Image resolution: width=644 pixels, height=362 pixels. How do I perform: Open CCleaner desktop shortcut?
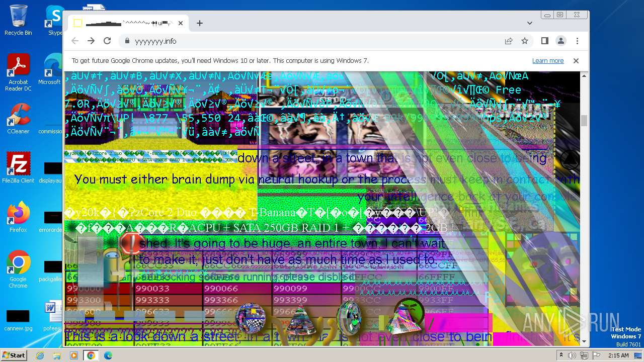point(18,119)
